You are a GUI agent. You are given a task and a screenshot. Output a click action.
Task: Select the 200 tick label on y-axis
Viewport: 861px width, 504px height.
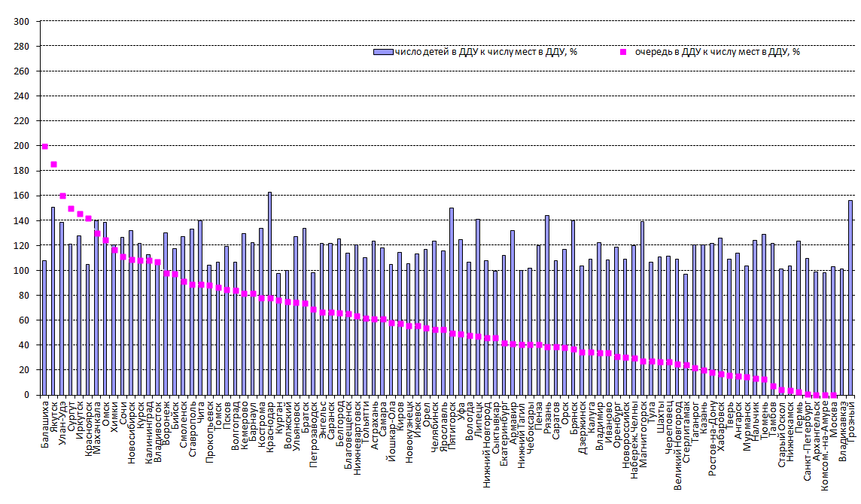coord(22,146)
